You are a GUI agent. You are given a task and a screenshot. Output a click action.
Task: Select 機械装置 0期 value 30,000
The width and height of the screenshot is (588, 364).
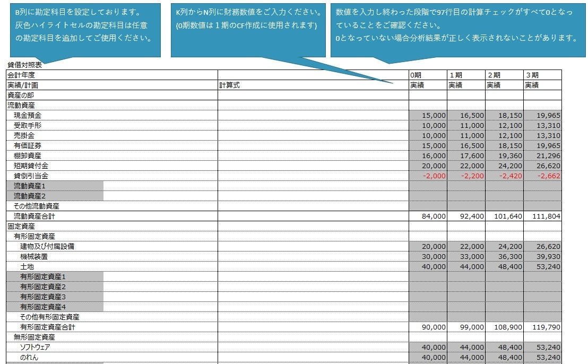428,257
